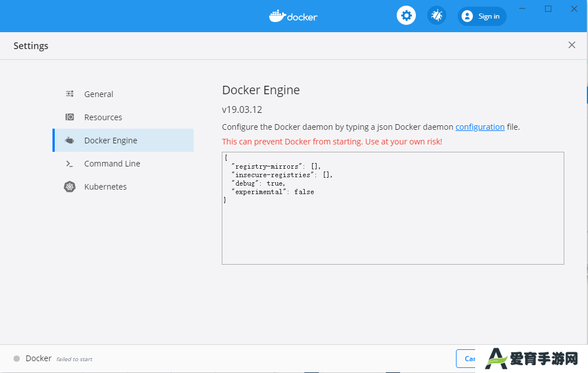Open settings via the gear icon
This screenshot has width=588, height=373.
406,16
